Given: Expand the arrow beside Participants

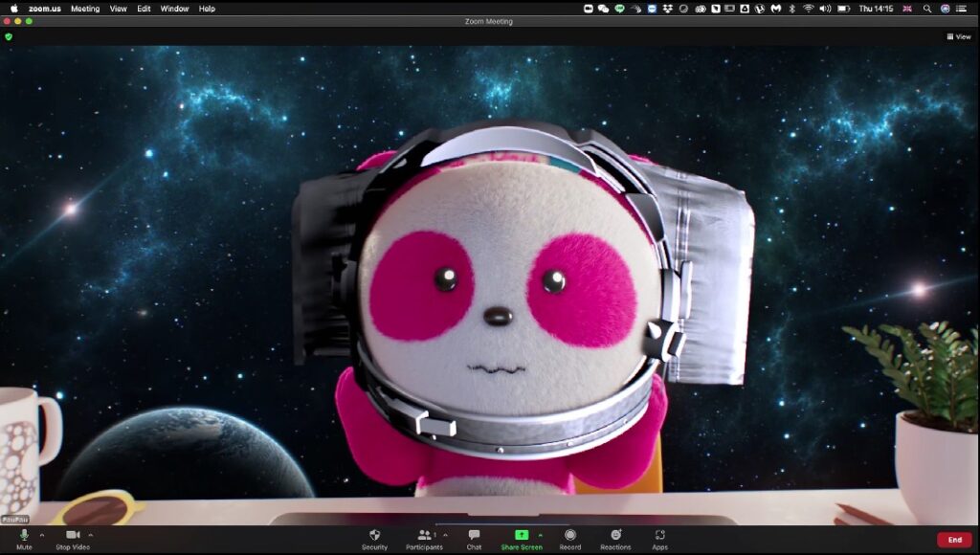Looking at the screenshot, I should pyautogui.click(x=445, y=535).
